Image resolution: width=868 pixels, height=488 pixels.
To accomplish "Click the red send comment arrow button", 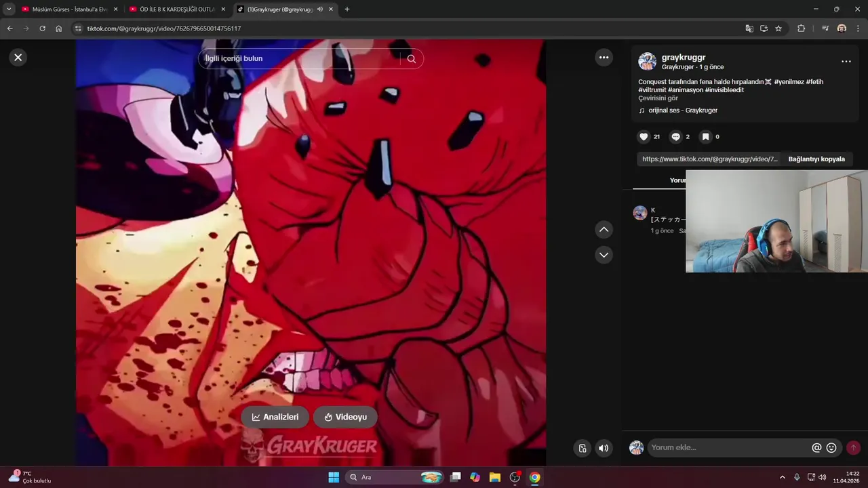I will tap(853, 447).
